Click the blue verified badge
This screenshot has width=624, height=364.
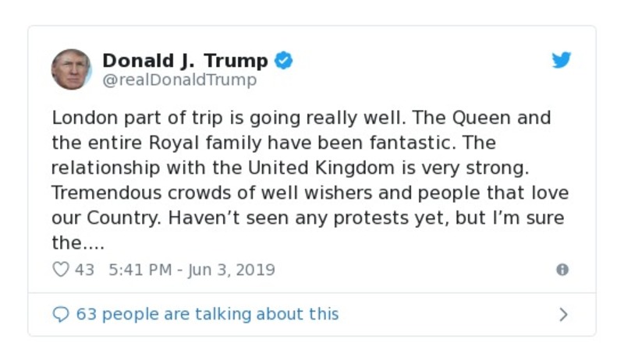(284, 60)
